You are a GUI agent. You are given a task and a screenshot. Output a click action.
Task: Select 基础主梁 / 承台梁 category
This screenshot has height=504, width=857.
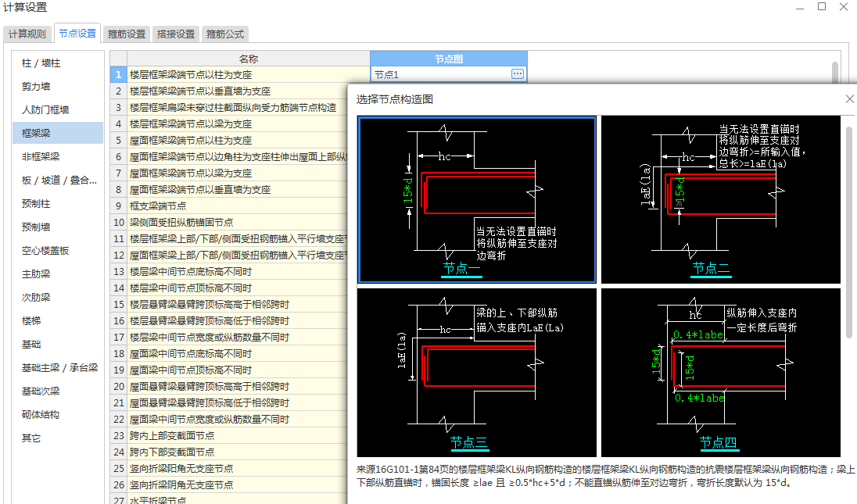[x=58, y=368]
